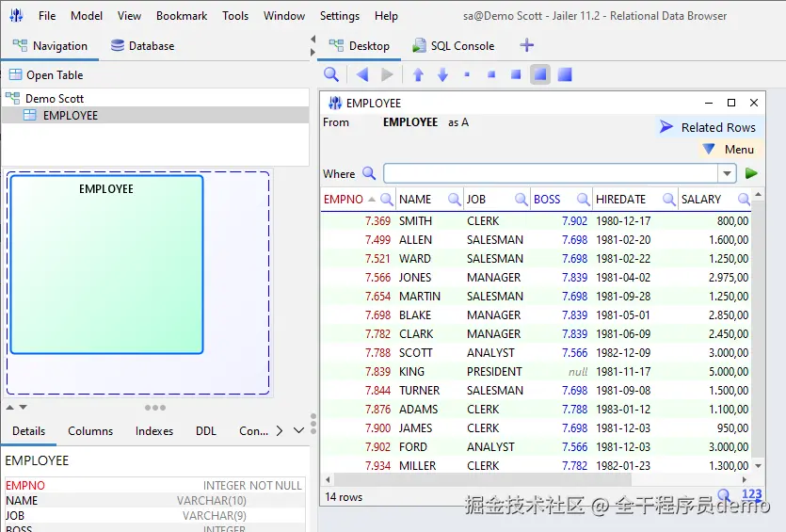The height and width of the screenshot is (532, 786).
Task: Open the View menu
Action: 129,16
